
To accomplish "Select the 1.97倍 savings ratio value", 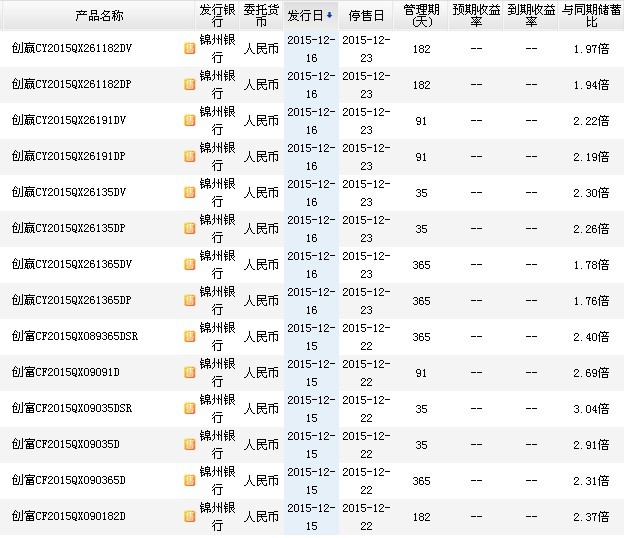I will (591, 49).
